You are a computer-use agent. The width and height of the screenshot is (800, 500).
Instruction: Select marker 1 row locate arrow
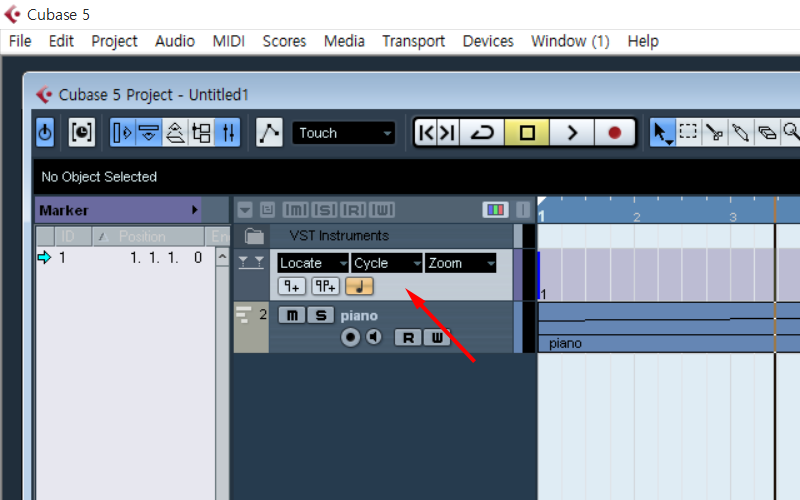[x=45, y=257]
